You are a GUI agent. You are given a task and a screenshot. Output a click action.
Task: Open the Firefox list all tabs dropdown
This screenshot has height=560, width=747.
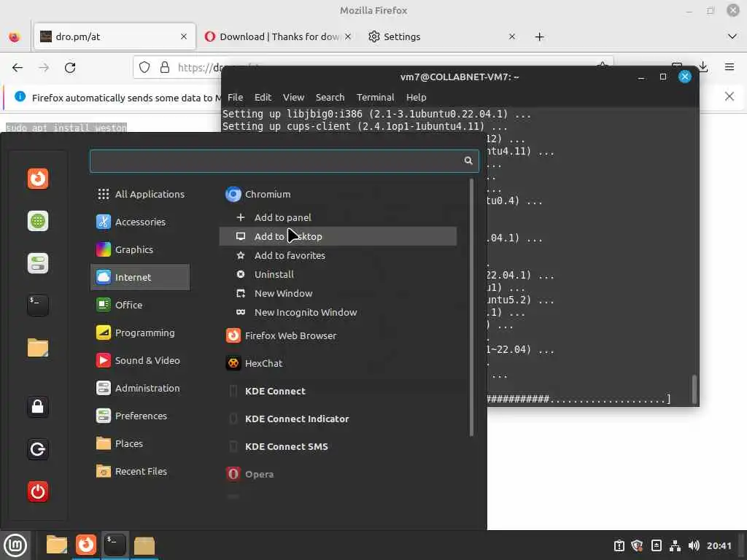tap(732, 36)
